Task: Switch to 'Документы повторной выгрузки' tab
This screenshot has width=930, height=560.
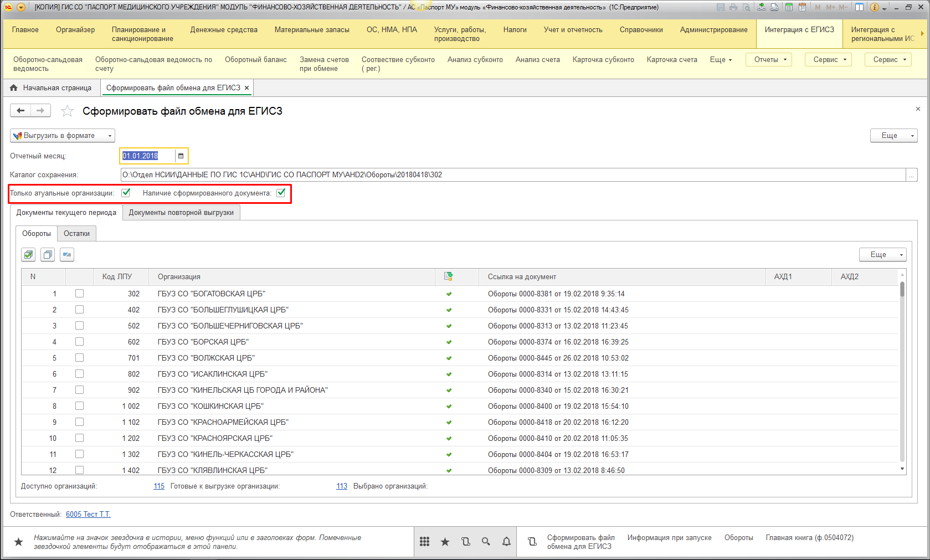Action: tap(181, 213)
